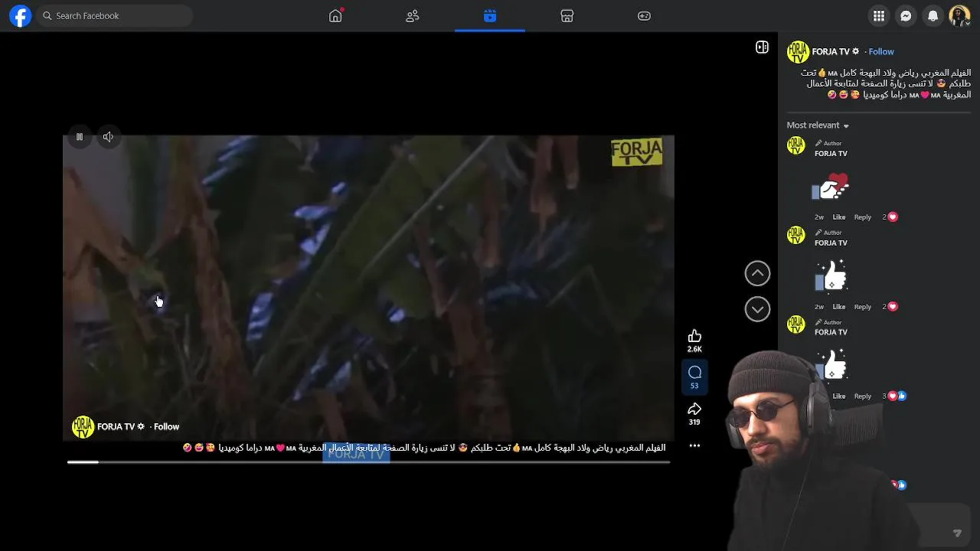Open the video more options menu
980x551 pixels.
(x=694, y=445)
